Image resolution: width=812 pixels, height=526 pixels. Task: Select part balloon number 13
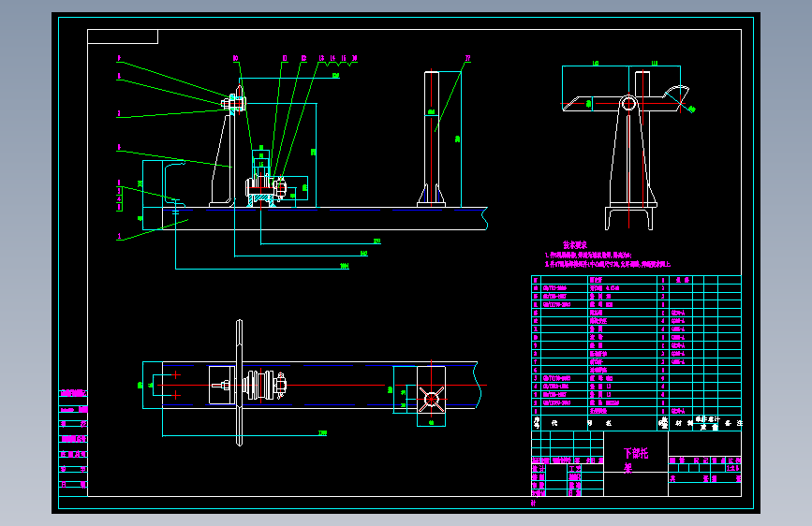pos(321,58)
